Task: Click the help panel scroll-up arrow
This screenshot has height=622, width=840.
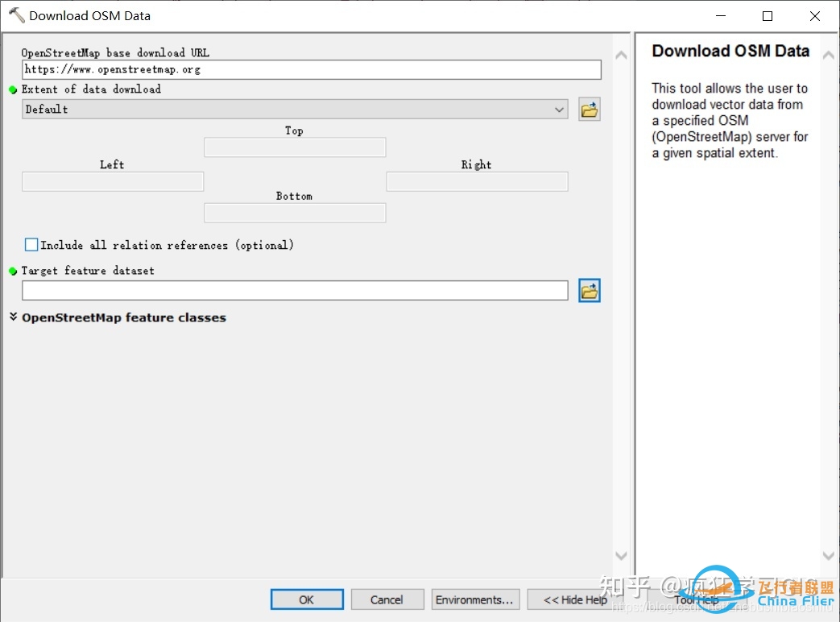Action: pos(828,54)
